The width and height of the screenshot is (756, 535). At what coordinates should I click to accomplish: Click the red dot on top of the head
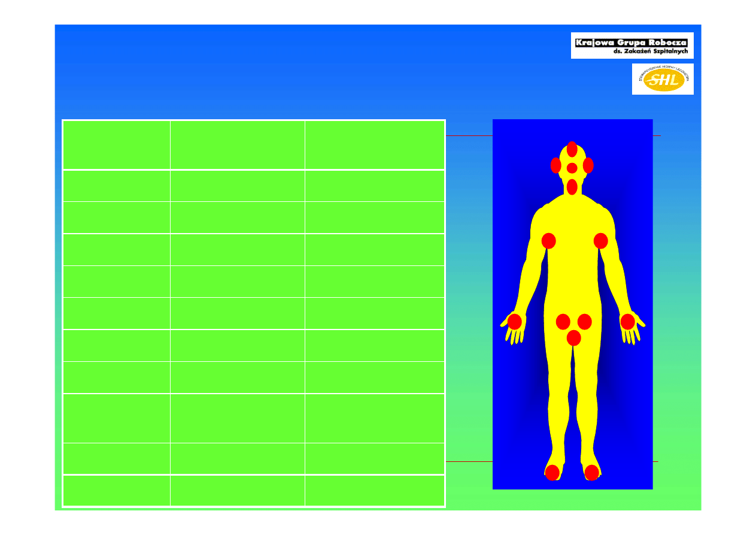click(572, 149)
